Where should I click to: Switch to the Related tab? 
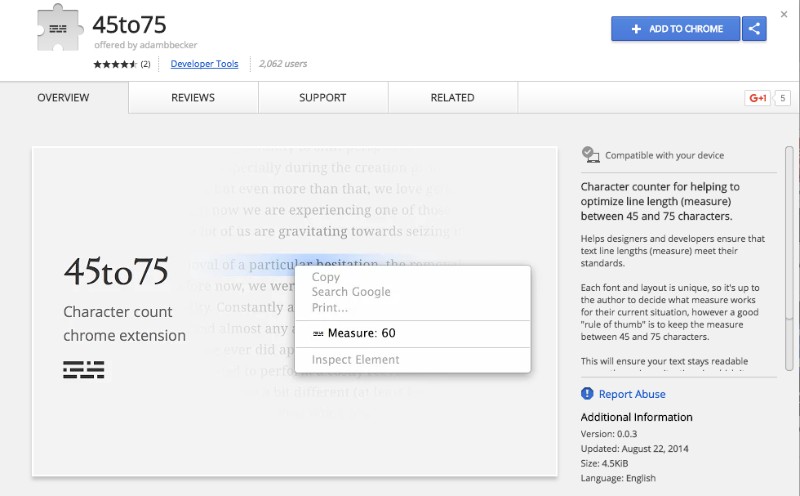tap(453, 97)
